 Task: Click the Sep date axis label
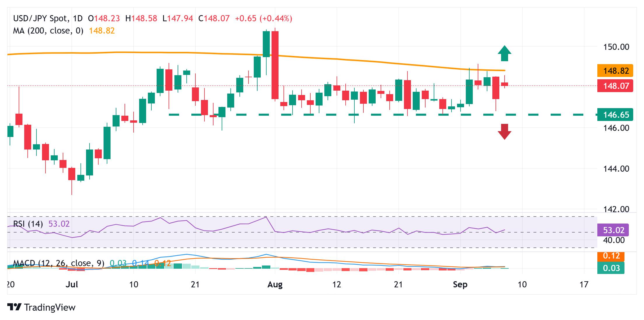[x=460, y=284]
